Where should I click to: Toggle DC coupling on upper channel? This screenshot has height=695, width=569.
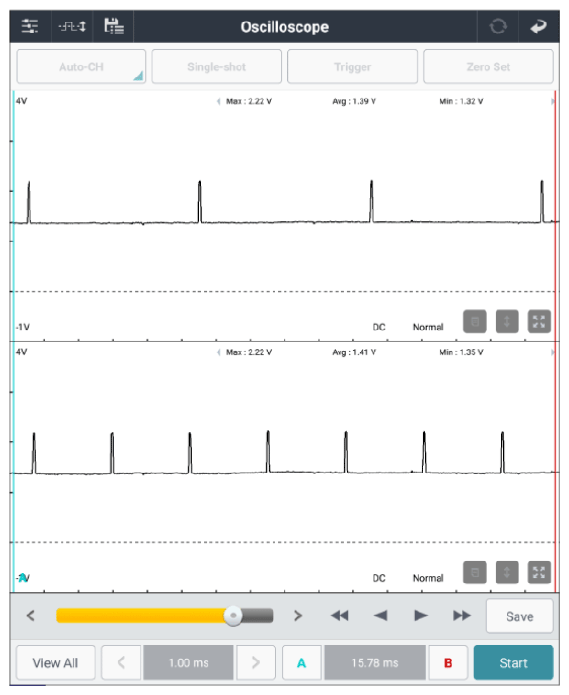pyautogui.click(x=379, y=327)
